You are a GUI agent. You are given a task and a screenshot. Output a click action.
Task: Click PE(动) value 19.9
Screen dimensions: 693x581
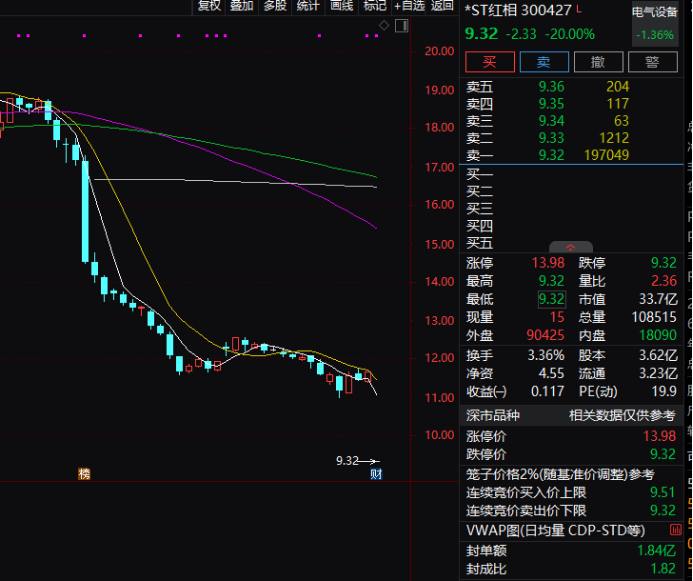(664, 391)
